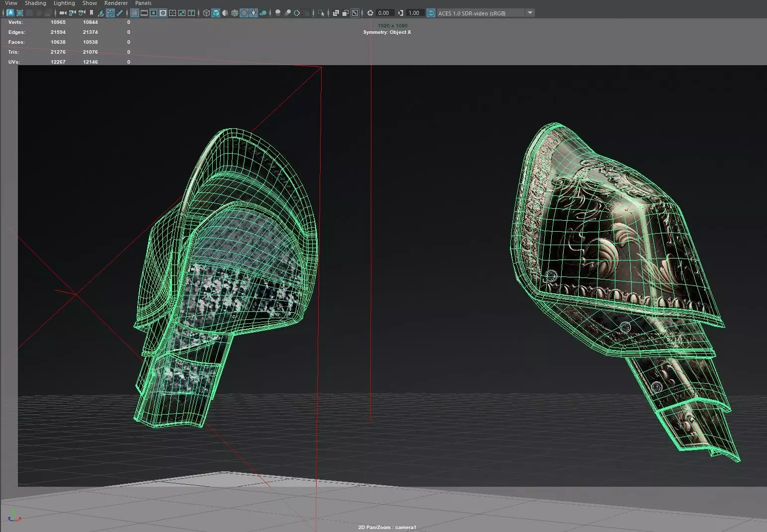Toggle the Field Chart overlay
The height and width of the screenshot is (532, 767).
pyautogui.click(x=172, y=13)
